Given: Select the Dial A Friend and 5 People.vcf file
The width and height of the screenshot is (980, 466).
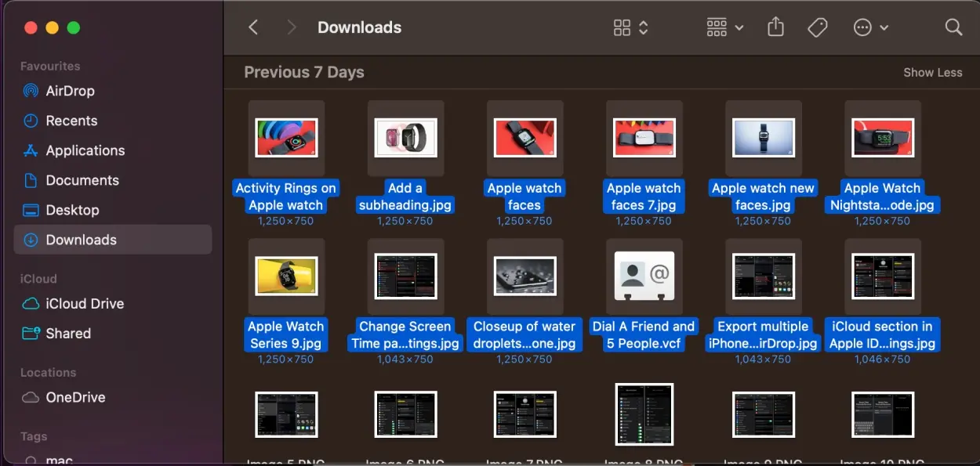Looking at the screenshot, I should [644, 276].
